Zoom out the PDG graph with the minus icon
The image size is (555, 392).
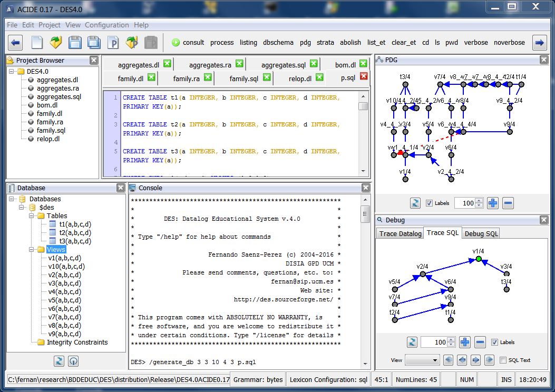508,203
